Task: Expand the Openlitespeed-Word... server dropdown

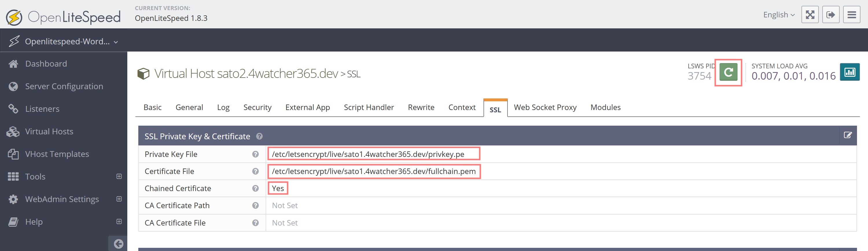Action: click(x=63, y=41)
